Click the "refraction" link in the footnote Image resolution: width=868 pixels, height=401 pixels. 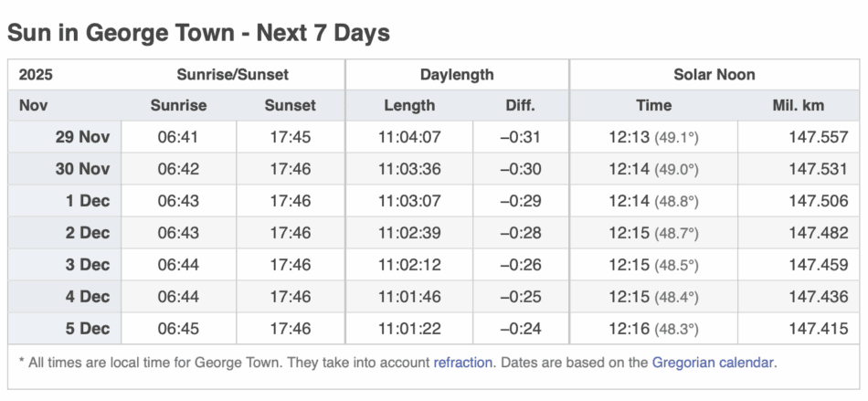tap(463, 362)
